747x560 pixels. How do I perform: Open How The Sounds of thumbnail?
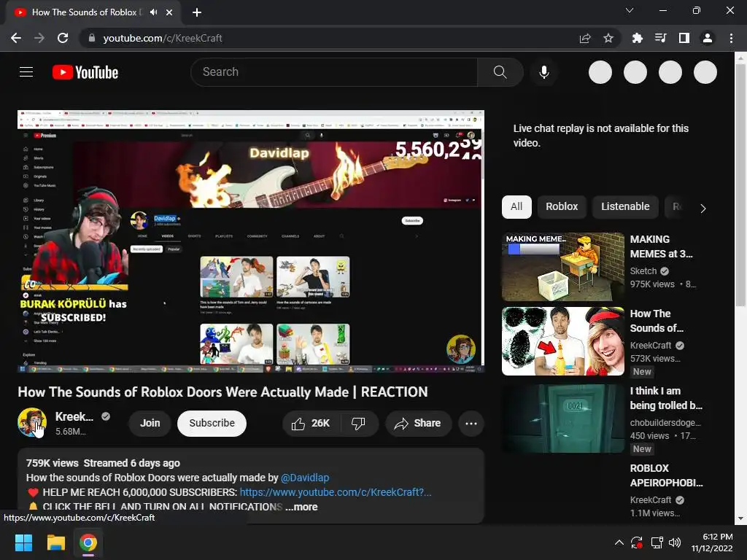pyautogui.click(x=563, y=341)
